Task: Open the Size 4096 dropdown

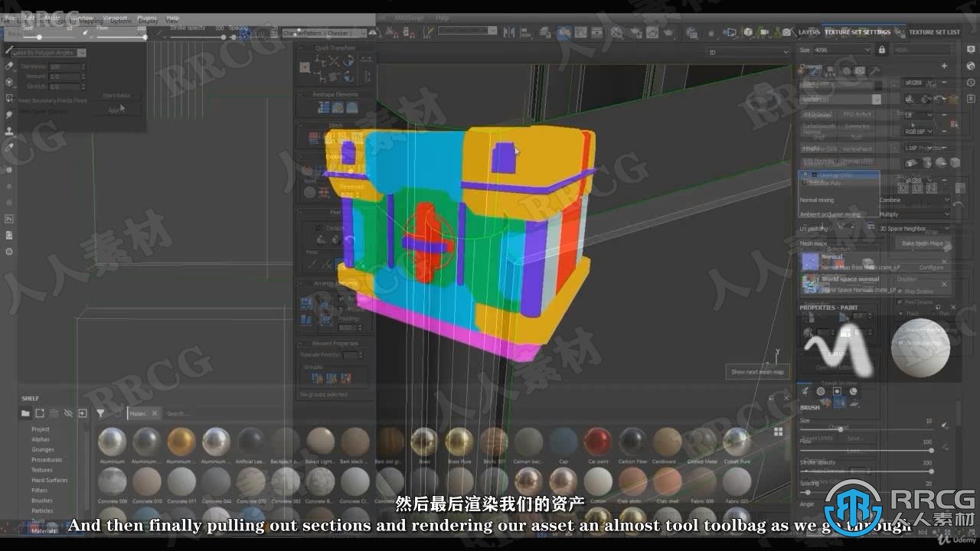Action: point(841,50)
